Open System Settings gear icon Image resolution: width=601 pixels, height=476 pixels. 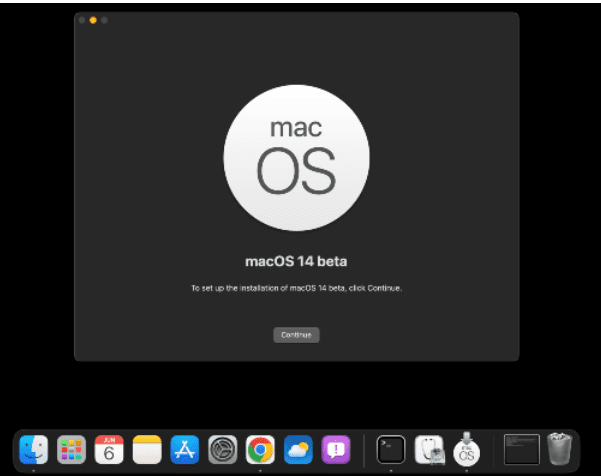click(x=223, y=449)
